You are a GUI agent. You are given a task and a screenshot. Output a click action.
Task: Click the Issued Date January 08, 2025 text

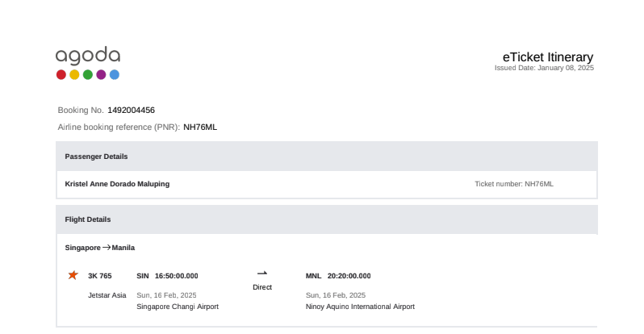pyautogui.click(x=544, y=69)
